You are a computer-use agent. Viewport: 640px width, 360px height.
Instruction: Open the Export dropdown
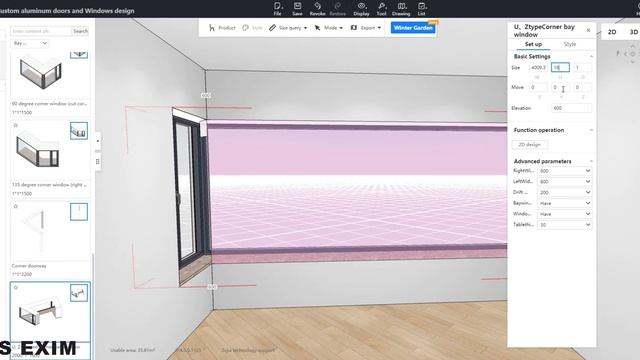(366, 28)
